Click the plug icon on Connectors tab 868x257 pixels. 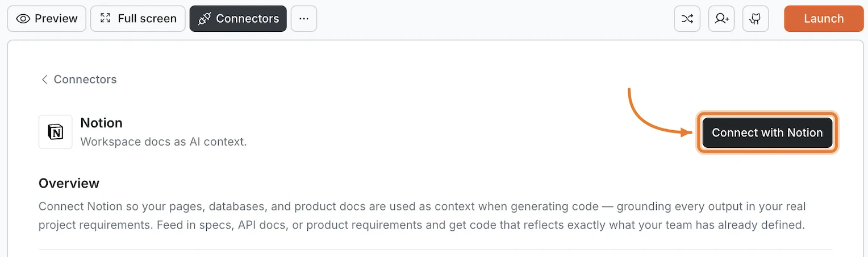tap(204, 19)
